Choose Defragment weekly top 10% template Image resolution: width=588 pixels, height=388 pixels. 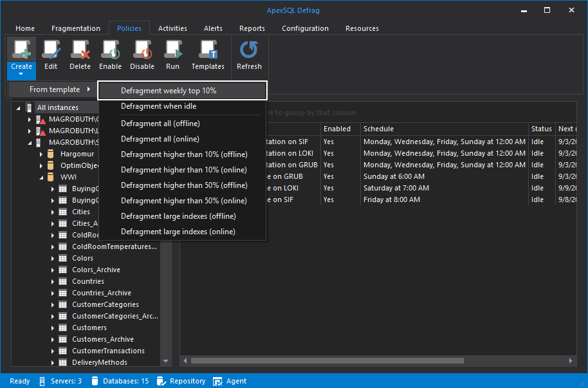182,91
